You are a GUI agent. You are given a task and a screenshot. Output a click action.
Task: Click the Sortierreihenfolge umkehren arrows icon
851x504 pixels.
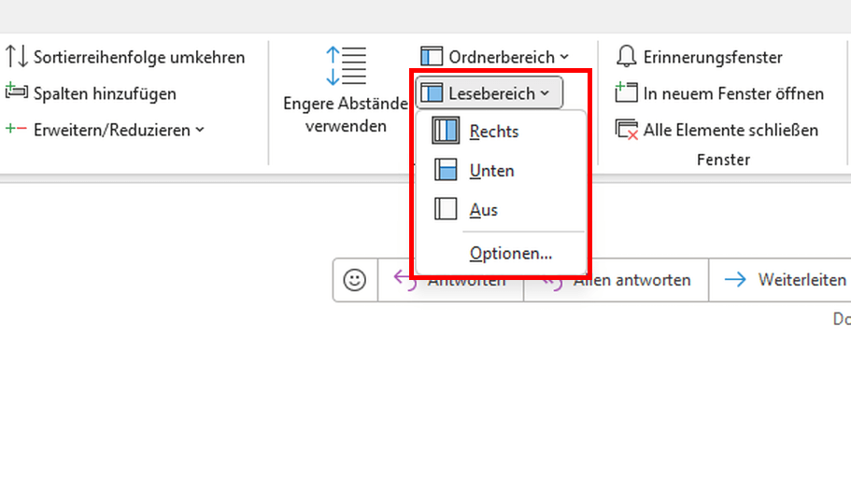click(16, 56)
